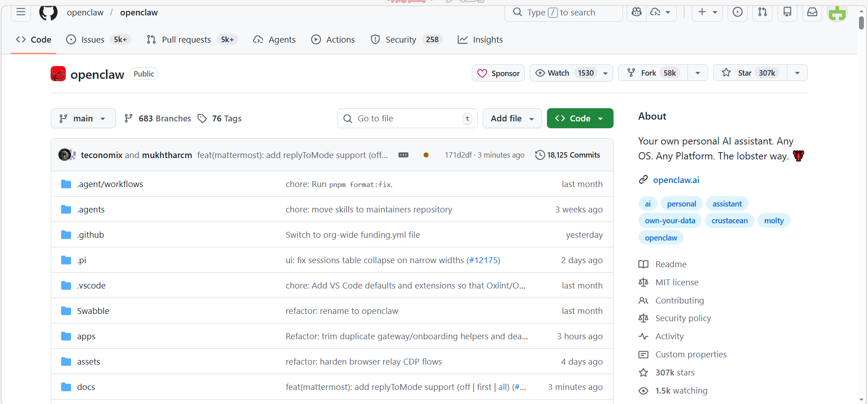
Task: View 683 Branches link
Action: (x=158, y=118)
